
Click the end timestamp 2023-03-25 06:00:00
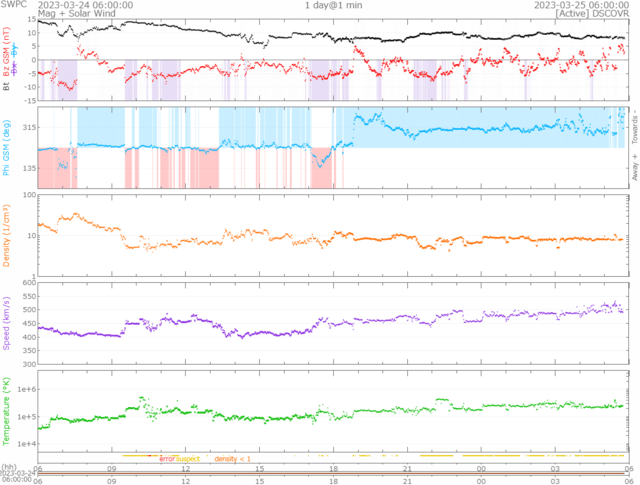pyautogui.click(x=581, y=5)
